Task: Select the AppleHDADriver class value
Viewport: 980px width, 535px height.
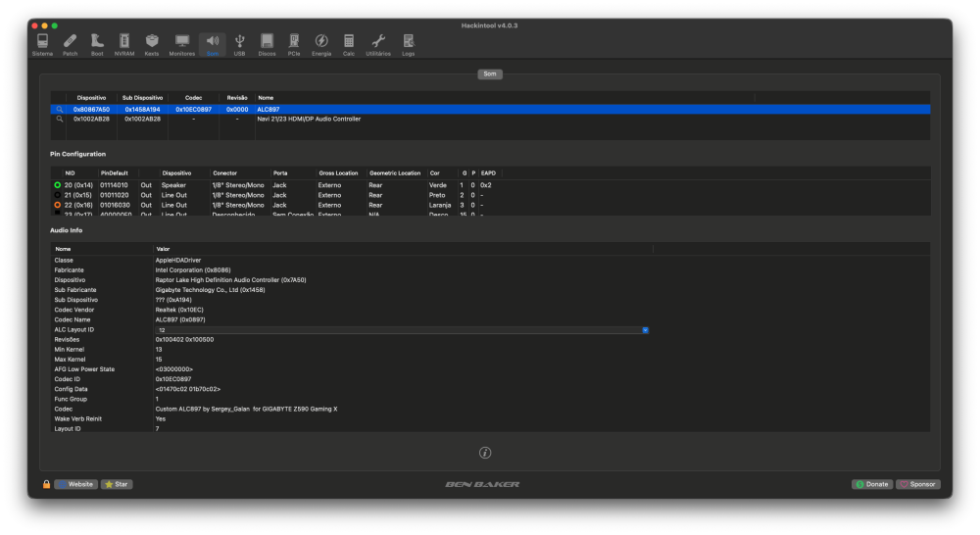Action: click(178, 260)
